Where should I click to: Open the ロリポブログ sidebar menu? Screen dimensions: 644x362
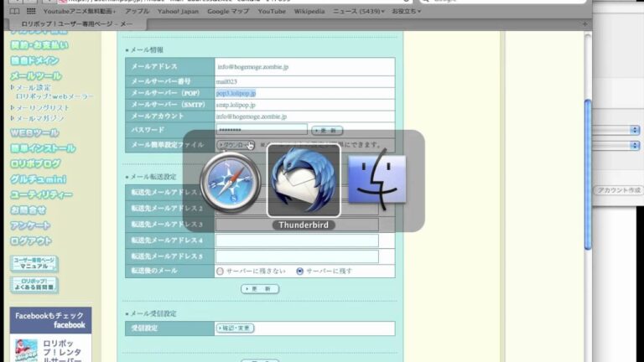click(35, 163)
